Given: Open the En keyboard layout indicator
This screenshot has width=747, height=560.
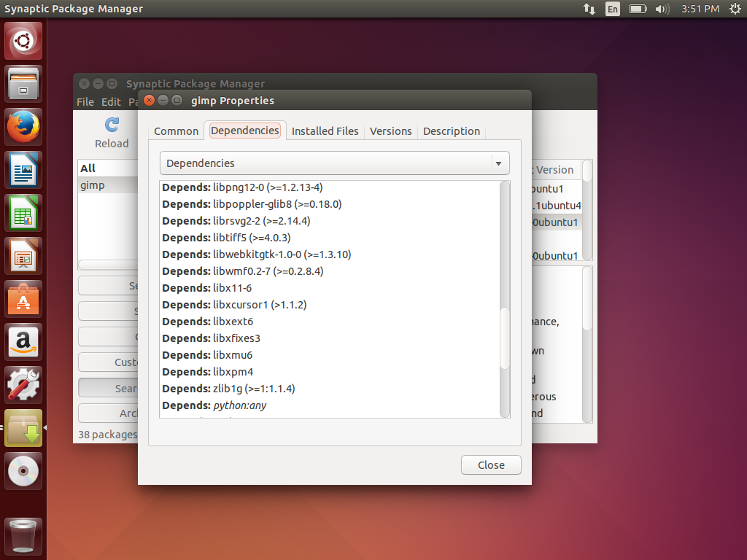Looking at the screenshot, I should 613,9.
